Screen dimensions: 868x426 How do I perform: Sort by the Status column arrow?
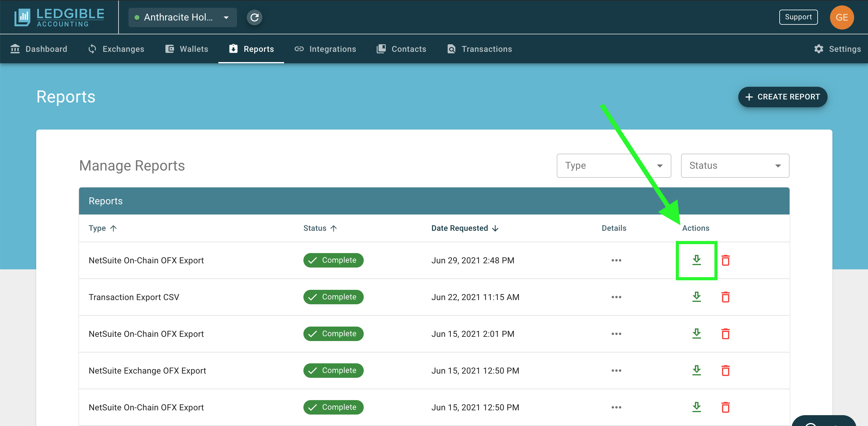pos(334,228)
